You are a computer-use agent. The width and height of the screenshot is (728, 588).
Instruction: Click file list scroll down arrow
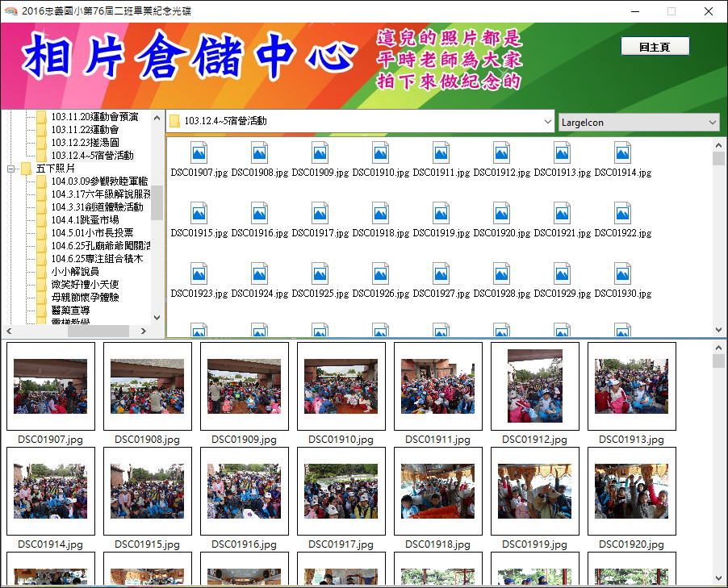coord(718,330)
